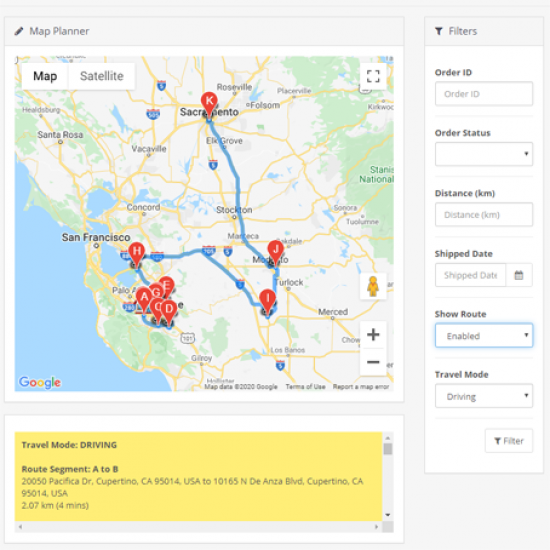Click horizontal scrollbar left arrow
The height and width of the screenshot is (550, 550).
pos(20,526)
